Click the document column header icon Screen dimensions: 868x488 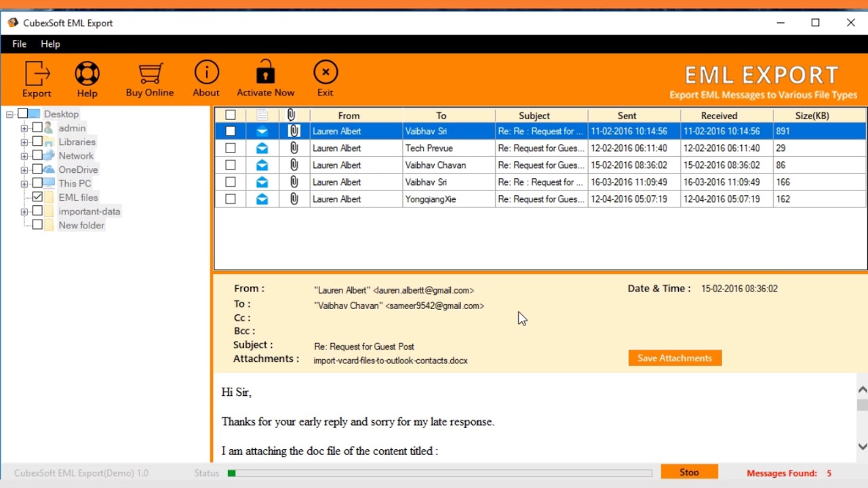click(262, 115)
